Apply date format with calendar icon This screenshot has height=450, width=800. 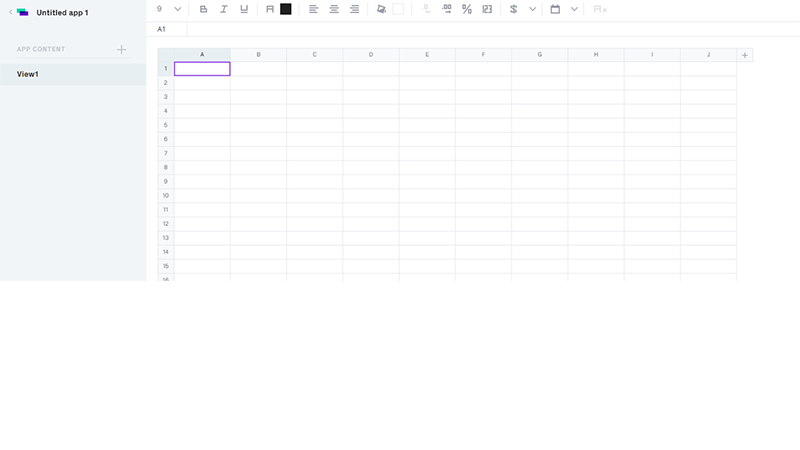coord(555,9)
